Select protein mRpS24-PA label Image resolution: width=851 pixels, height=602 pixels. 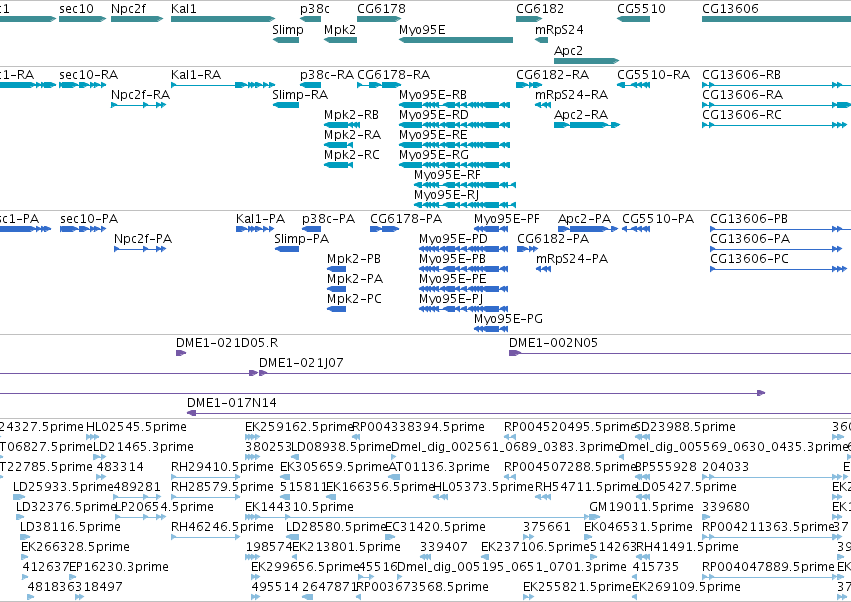point(572,259)
